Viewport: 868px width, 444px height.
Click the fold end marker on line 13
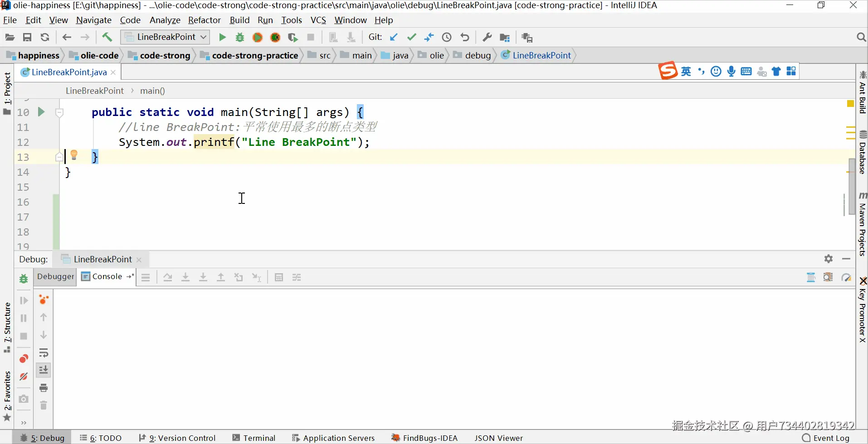pyautogui.click(x=59, y=157)
